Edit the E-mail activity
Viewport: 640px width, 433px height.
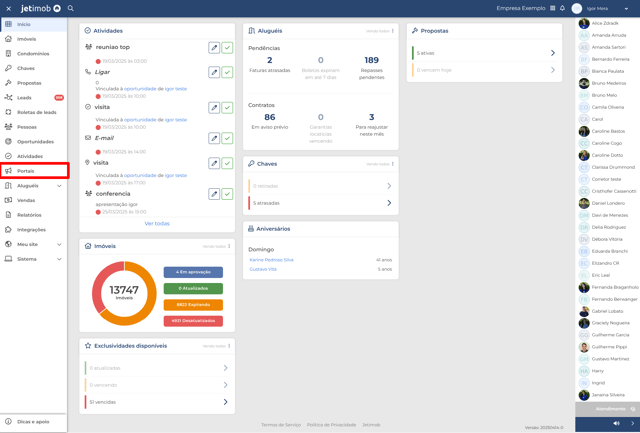214,138
